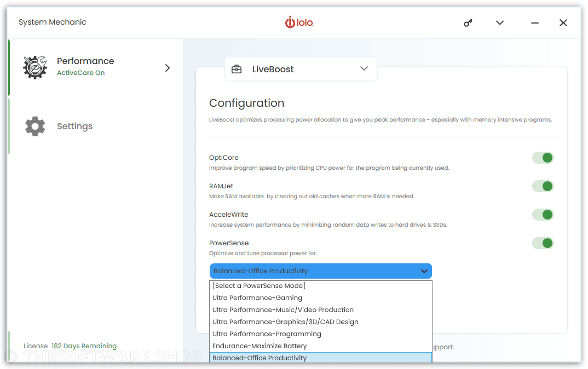Click the LiveBoost briefcase icon

click(x=237, y=70)
